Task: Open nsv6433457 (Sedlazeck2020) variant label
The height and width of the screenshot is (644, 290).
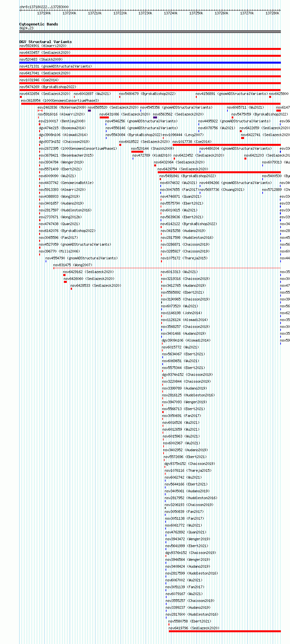Action: 45,53
